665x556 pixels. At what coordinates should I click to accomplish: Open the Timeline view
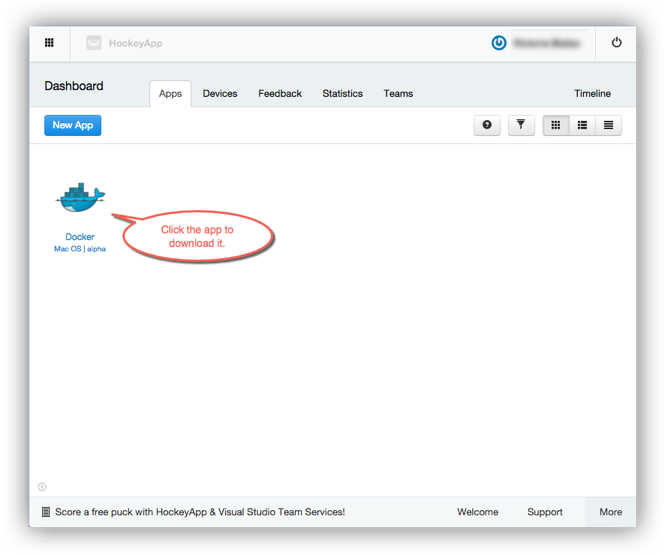pos(592,93)
